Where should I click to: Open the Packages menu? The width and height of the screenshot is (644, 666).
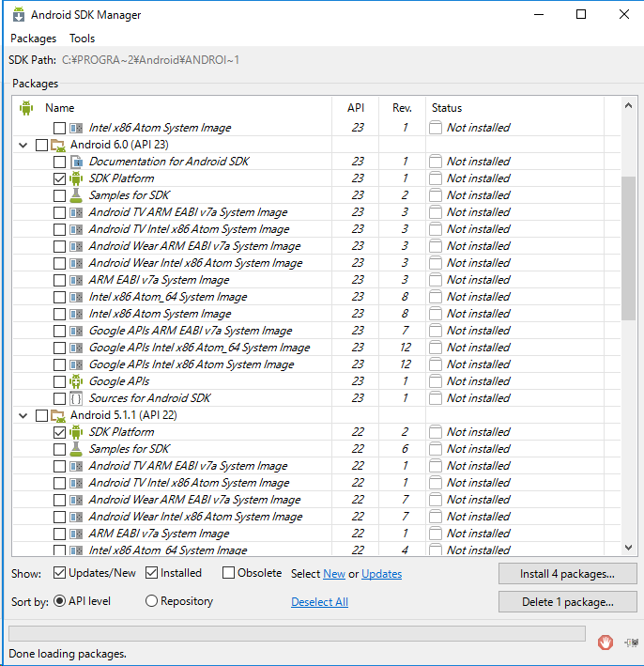(34, 39)
